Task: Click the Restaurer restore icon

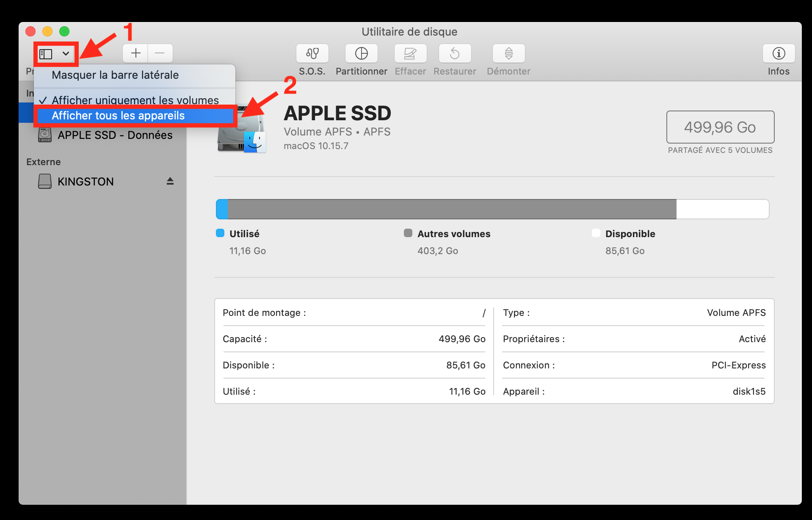Action: coord(455,53)
